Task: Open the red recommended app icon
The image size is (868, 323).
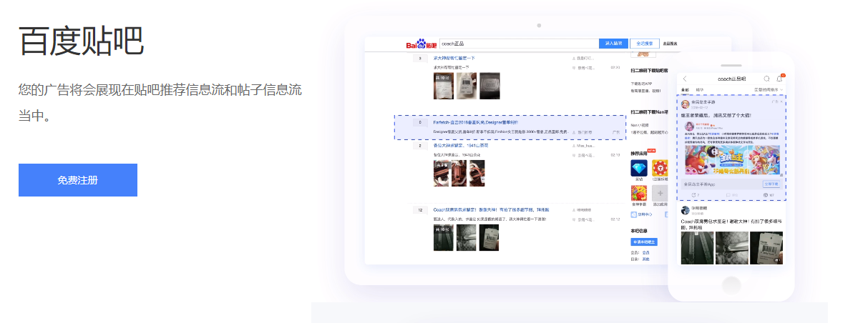Action: click(x=660, y=168)
